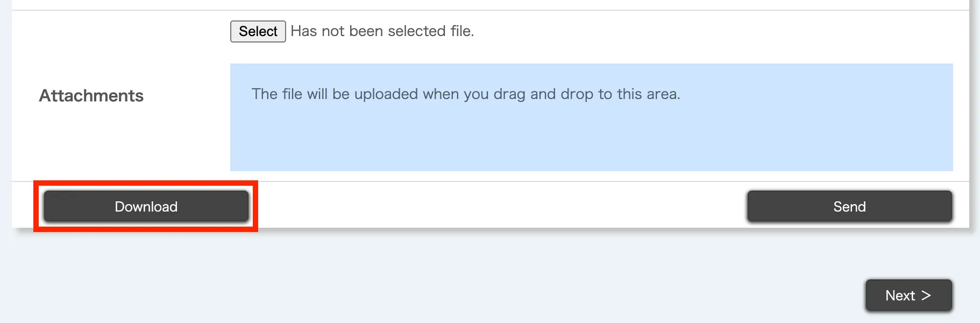Click the Select file button
This screenshot has height=323, width=980.
[258, 31]
